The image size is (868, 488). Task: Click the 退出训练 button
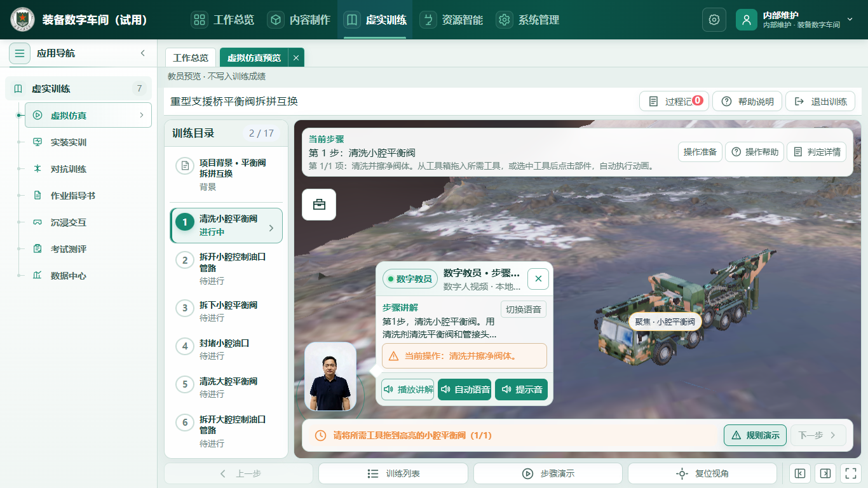coord(820,102)
